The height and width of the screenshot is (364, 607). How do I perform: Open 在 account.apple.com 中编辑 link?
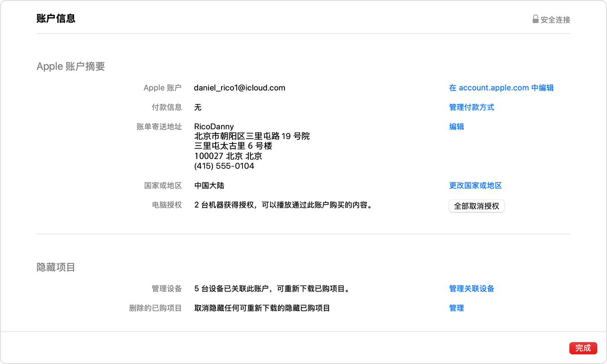501,88
